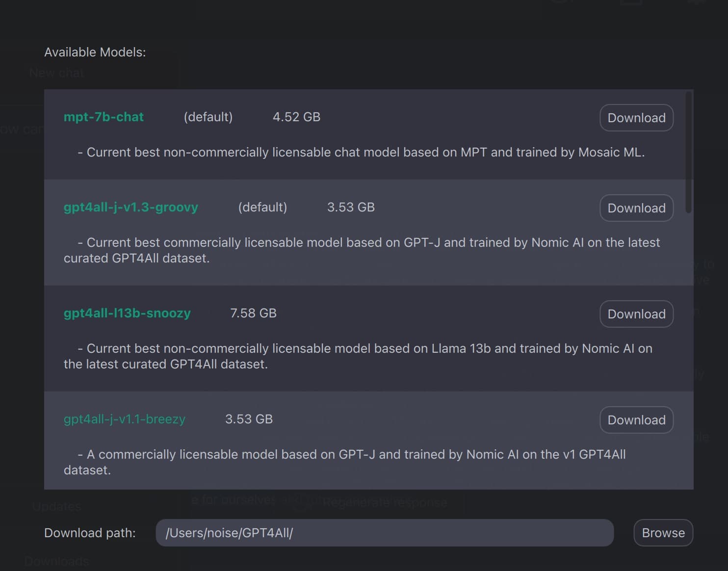Click the 4.52 GB size of mpt-7b-chat
Viewport: 728px width, 571px height.
click(x=296, y=117)
